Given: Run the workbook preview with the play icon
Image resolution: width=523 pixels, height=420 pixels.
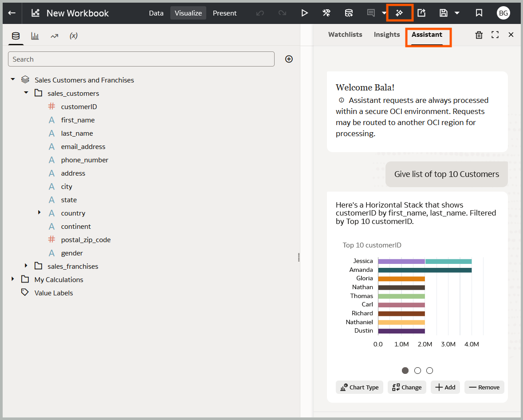Looking at the screenshot, I should 304,13.
